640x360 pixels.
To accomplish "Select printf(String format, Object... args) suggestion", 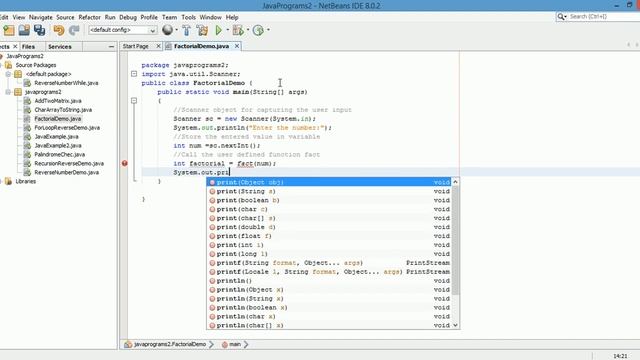I will click(329, 263).
